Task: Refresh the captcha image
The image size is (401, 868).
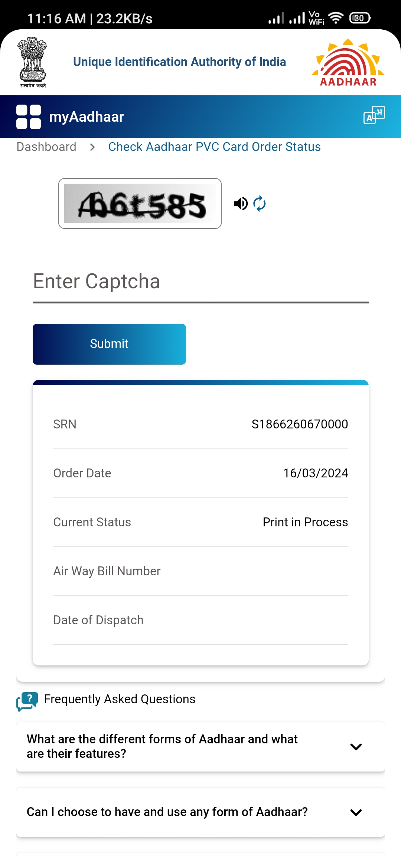Action: 260,203
